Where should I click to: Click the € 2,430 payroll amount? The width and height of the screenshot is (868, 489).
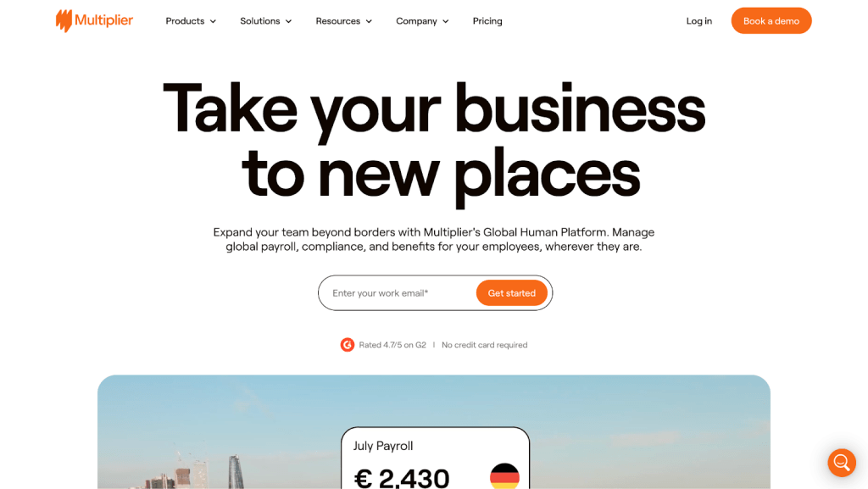[x=402, y=479]
